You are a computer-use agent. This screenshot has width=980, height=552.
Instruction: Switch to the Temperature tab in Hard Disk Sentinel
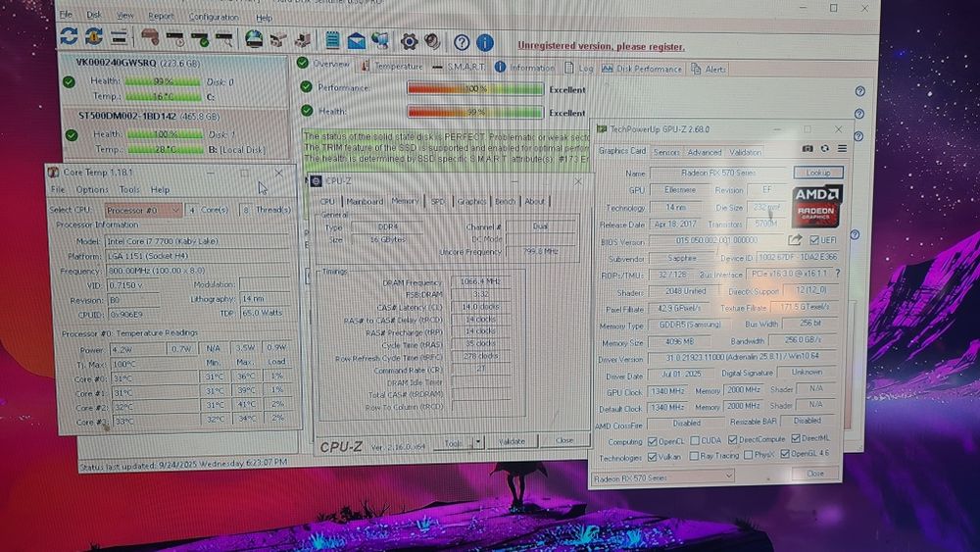(x=391, y=67)
